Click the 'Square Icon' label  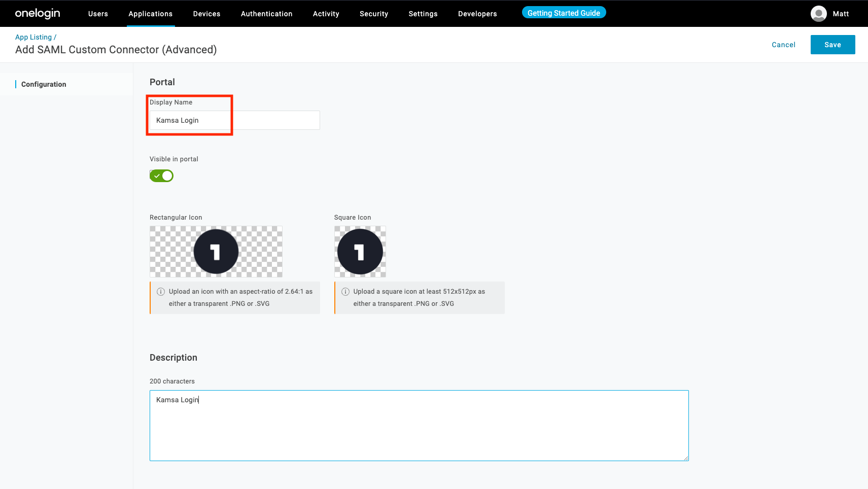click(x=353, y=217)
